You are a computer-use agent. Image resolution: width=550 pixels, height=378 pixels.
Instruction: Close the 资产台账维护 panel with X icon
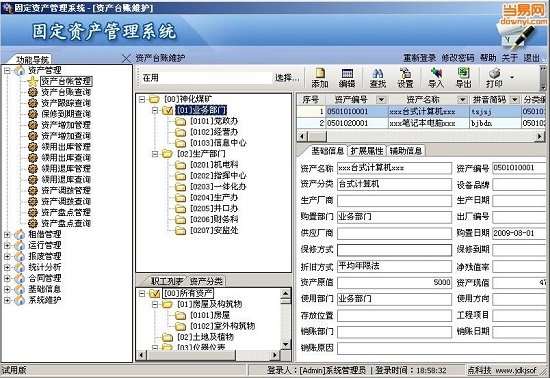126,58
